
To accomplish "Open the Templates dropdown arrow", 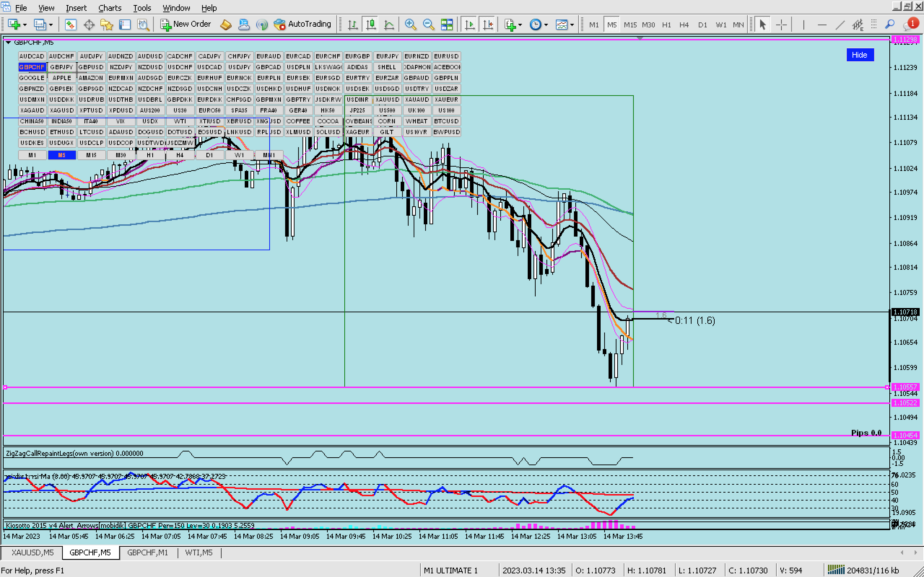I will pyautogui.click(x=572, y=25).
